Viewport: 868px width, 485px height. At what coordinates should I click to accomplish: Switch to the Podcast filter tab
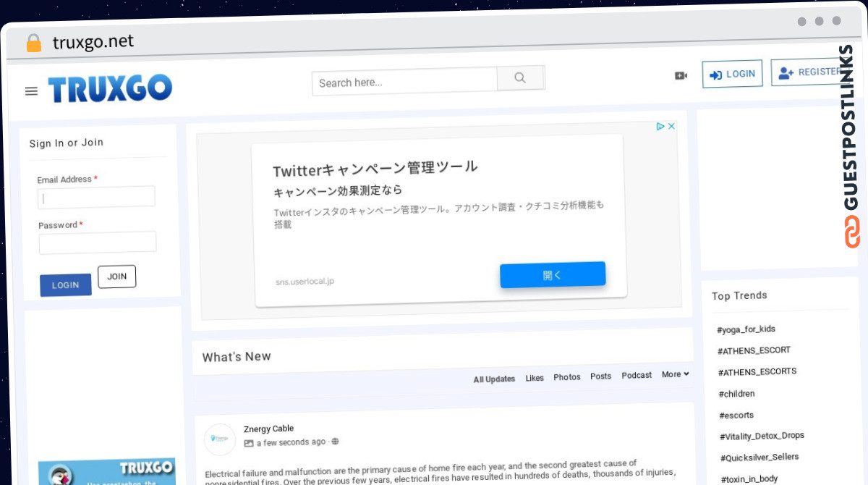[637, 375]
